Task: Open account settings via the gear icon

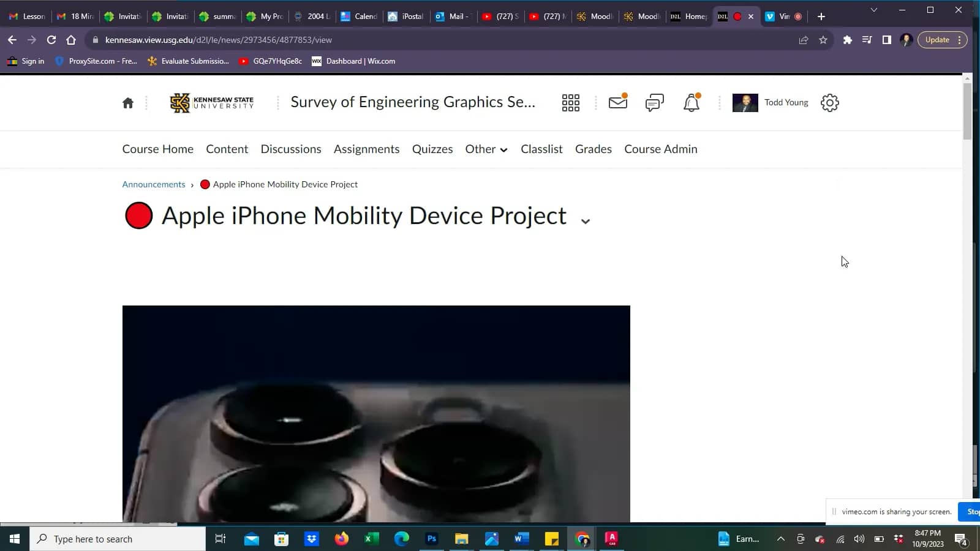Action: point(829,102)
